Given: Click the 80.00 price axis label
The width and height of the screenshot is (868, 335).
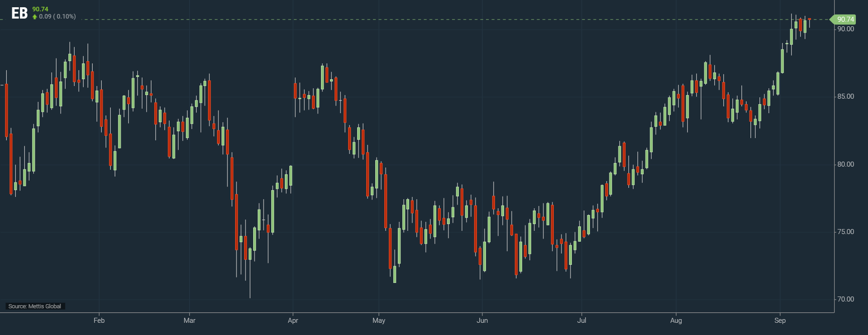Looking at the screenshot, I should tap(845, 164).
